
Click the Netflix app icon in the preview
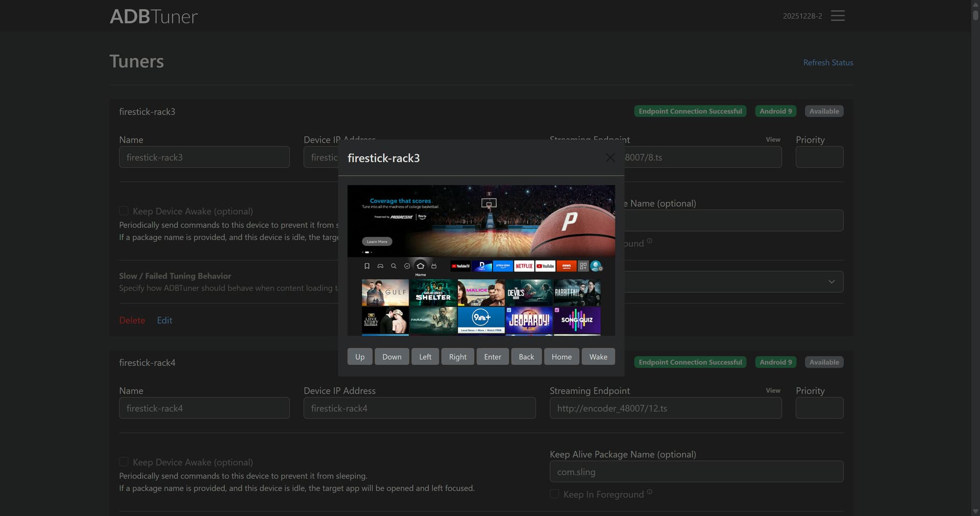(524, 266)
